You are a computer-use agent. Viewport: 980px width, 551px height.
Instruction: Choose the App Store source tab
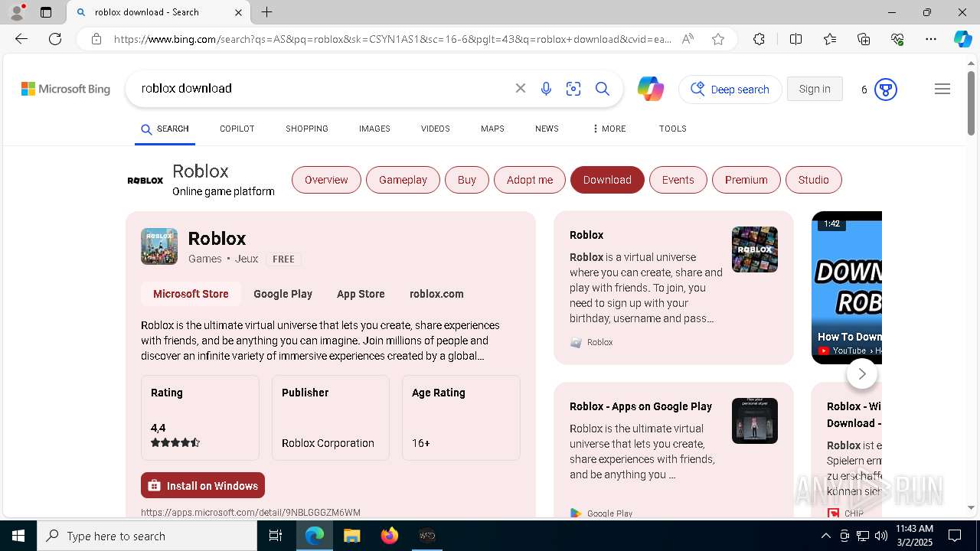tap(361, 294)
